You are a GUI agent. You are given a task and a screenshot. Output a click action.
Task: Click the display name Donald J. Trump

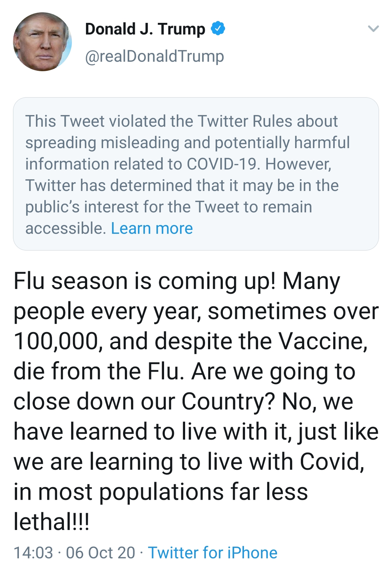[x=145, y=29]
